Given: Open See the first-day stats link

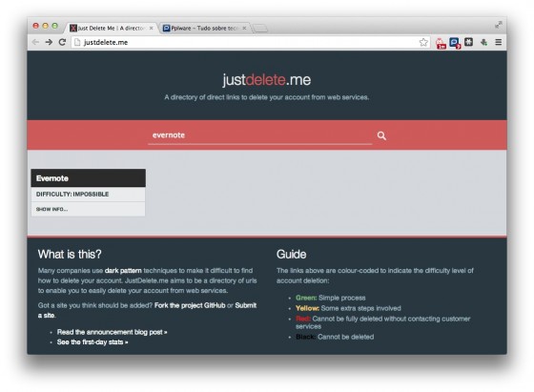Looking at the screenshot, I should [x=92, y=342].
